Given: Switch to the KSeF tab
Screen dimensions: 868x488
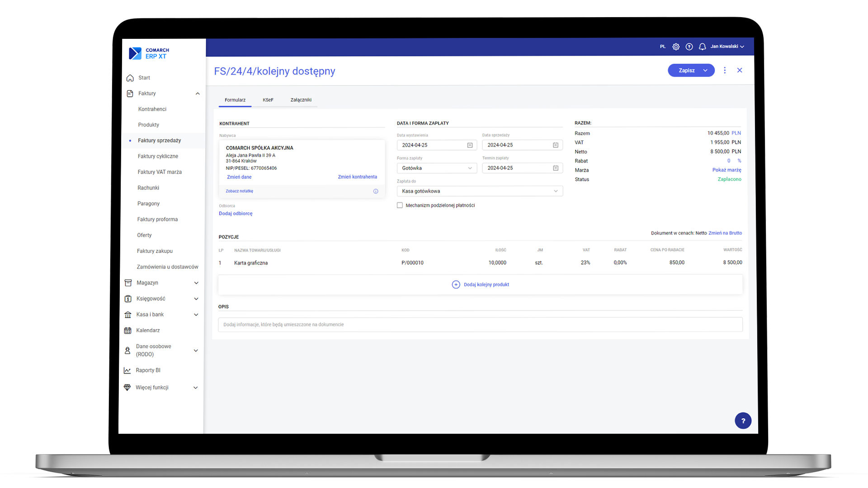Looking at the screenshot, I should pos(268,100).
